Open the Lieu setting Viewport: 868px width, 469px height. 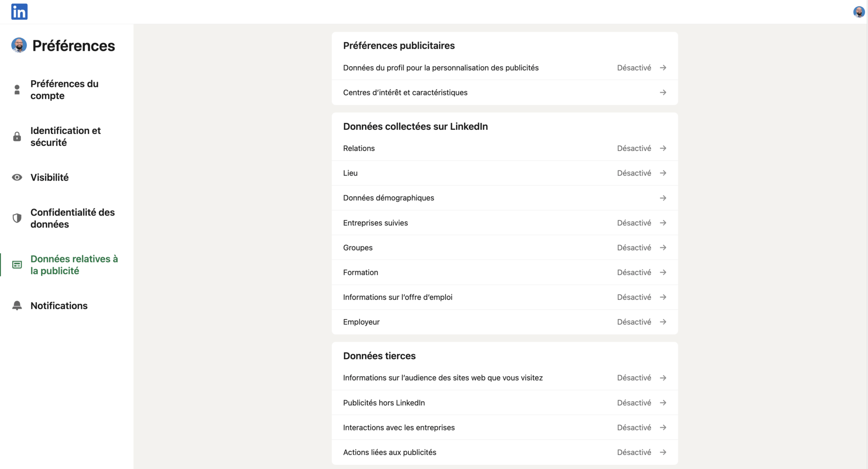click(x=505, y=173)
